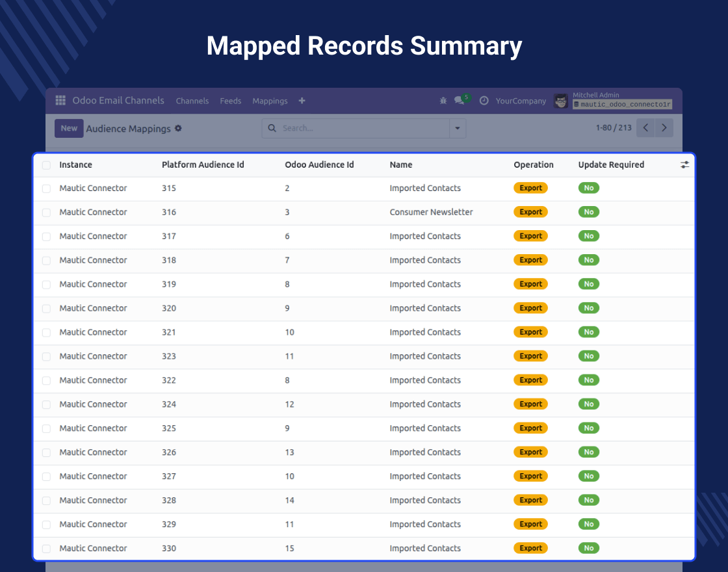Toggle the search options dropdown arrow
Screen dimensions: 728x572
coord(458,128)
